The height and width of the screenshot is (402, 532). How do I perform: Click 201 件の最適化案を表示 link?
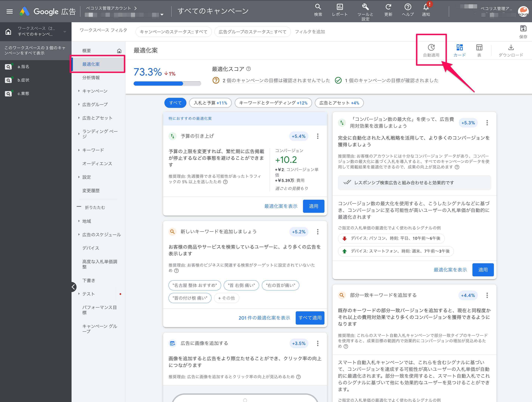(x=264, y=318)
